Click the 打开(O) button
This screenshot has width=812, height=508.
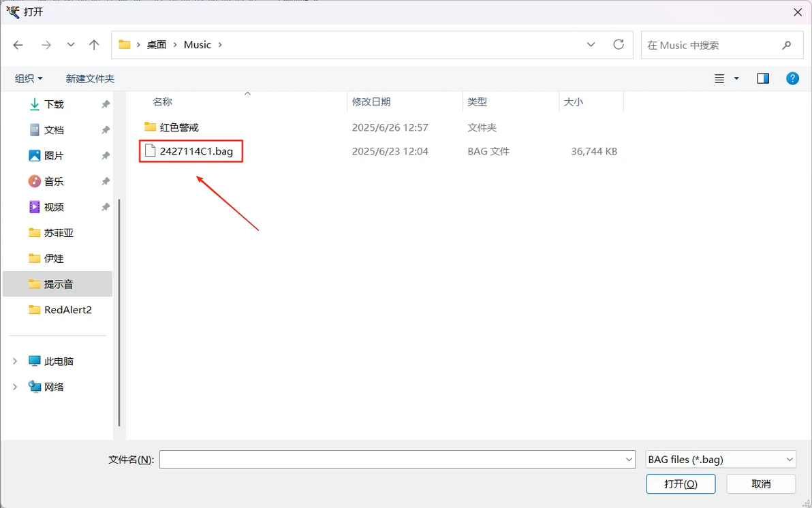(681, 483)
